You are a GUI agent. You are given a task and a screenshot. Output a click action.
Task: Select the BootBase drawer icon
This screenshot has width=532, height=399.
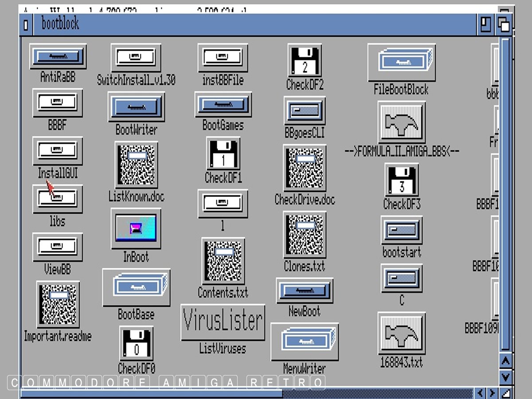pos(136,286)
